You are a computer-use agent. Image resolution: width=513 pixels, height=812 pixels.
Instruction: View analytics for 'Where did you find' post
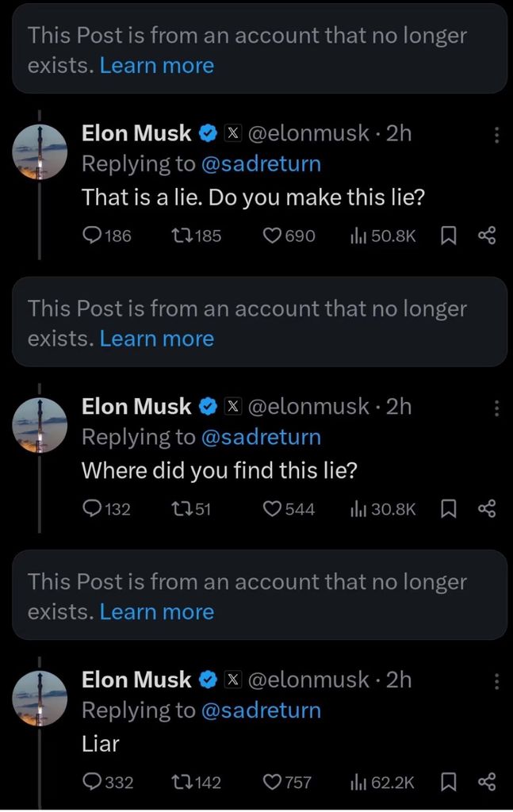382,509
